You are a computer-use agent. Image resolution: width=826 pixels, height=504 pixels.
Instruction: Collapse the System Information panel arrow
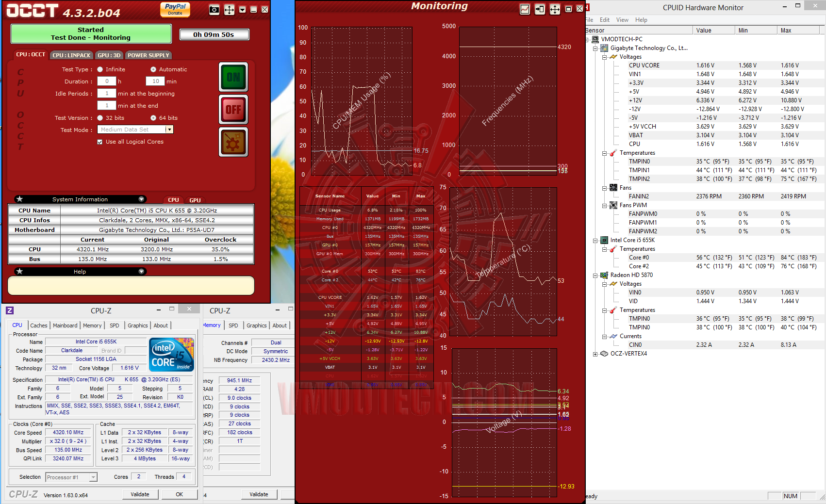[x=141, y=199]
